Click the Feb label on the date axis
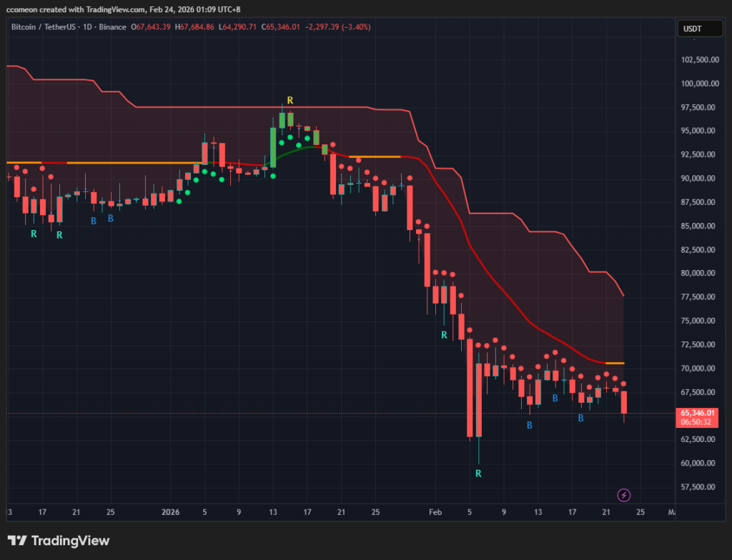Image resolution: width=732 pixels, height=560 pixels. 435,512
